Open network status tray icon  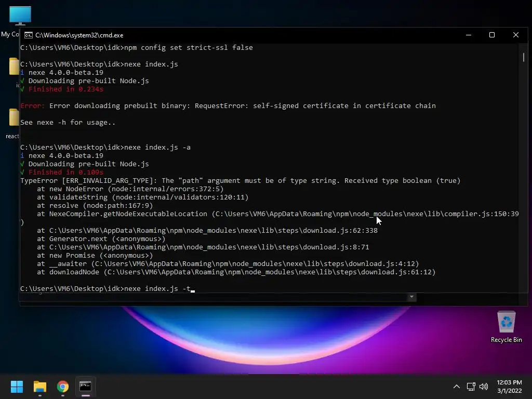pos(471,387)
